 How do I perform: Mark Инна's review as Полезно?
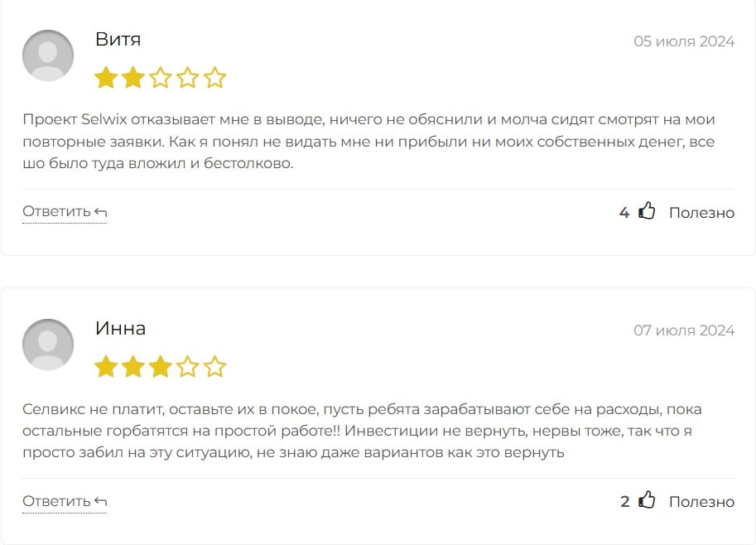point(701,502)
